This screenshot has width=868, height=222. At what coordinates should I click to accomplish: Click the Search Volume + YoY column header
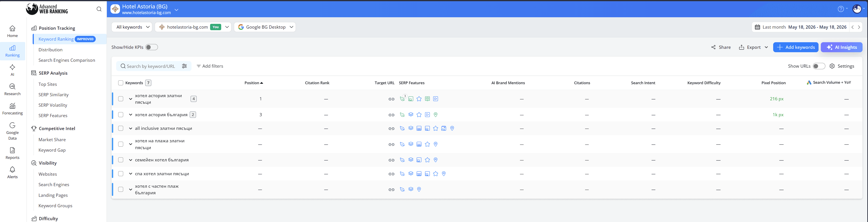click(829, 83)
